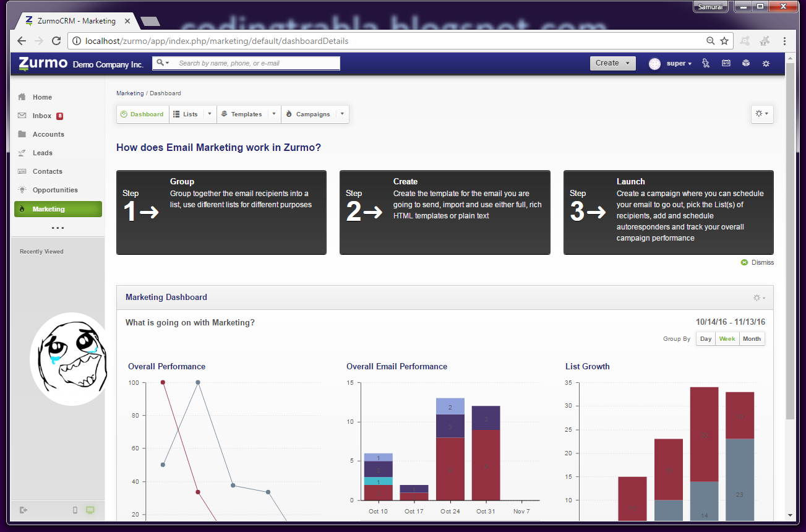Click the Marketing flame icon in sidebar

pos(22,209)
